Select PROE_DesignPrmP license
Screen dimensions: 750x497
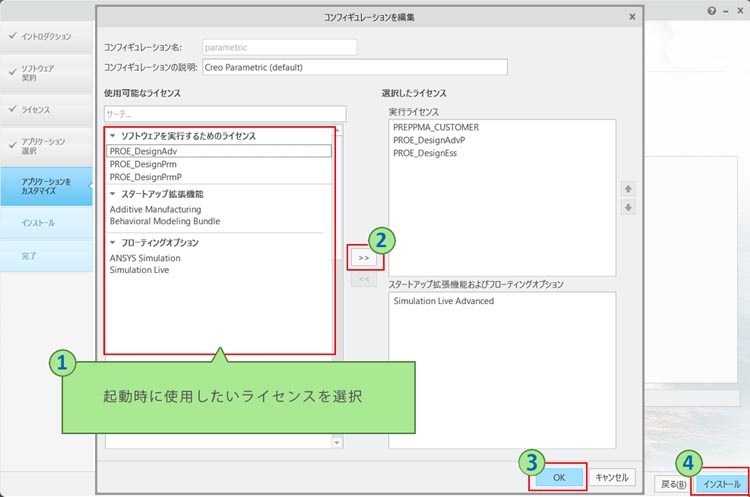click(x=145, y=177)
